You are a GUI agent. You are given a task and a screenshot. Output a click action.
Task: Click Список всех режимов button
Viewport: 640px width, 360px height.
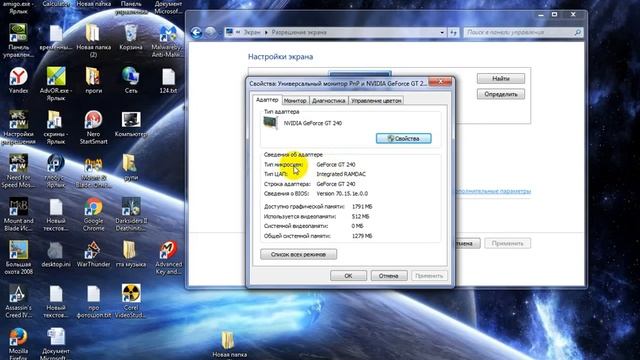coord(298,254)
